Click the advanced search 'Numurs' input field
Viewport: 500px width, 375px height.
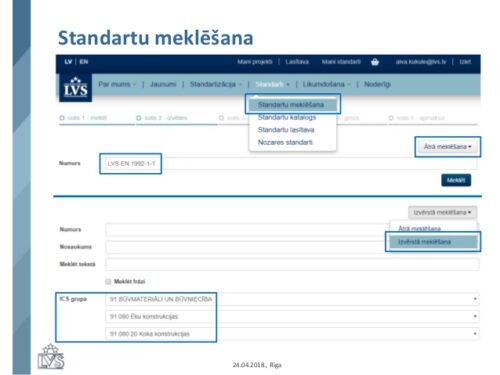pyautogui.click(x=248, y=229)
